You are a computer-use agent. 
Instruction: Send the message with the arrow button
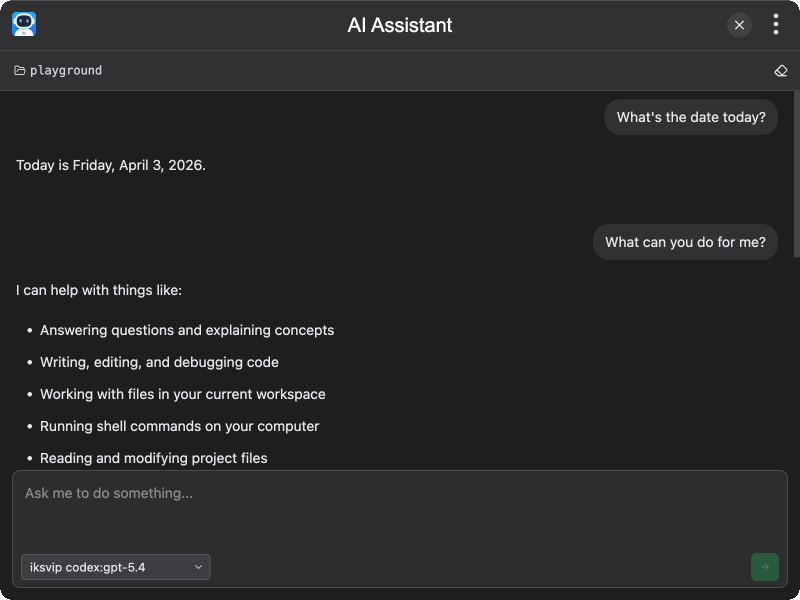(x=764, y=567)
